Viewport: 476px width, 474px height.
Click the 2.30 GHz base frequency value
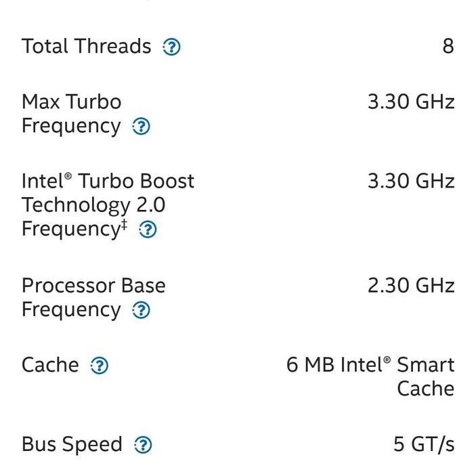point(410,286)
